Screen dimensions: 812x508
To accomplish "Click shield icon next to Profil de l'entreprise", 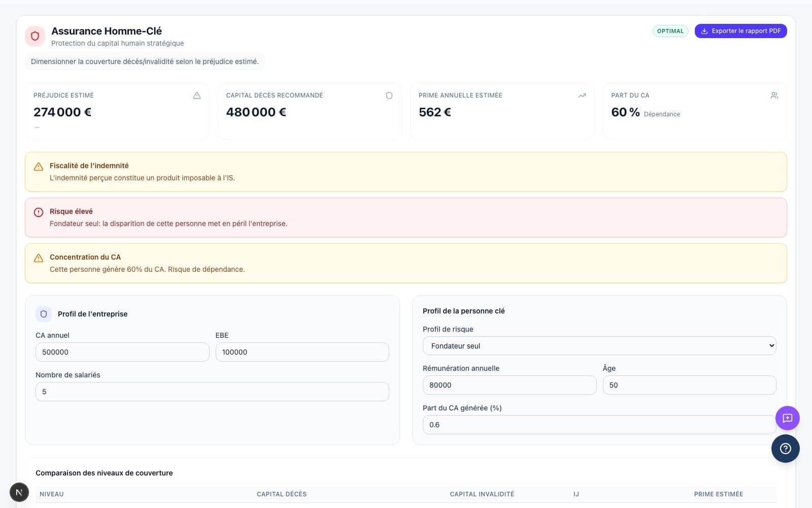I will coord(44,314).
